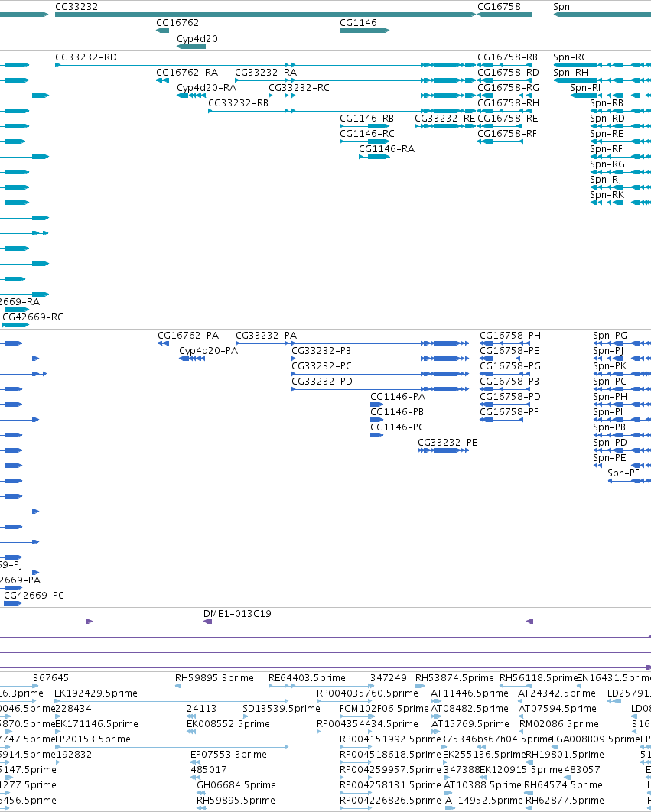Click protein CG33232-PD
This screenshot has height=812, width=651.
pos(322,381)
